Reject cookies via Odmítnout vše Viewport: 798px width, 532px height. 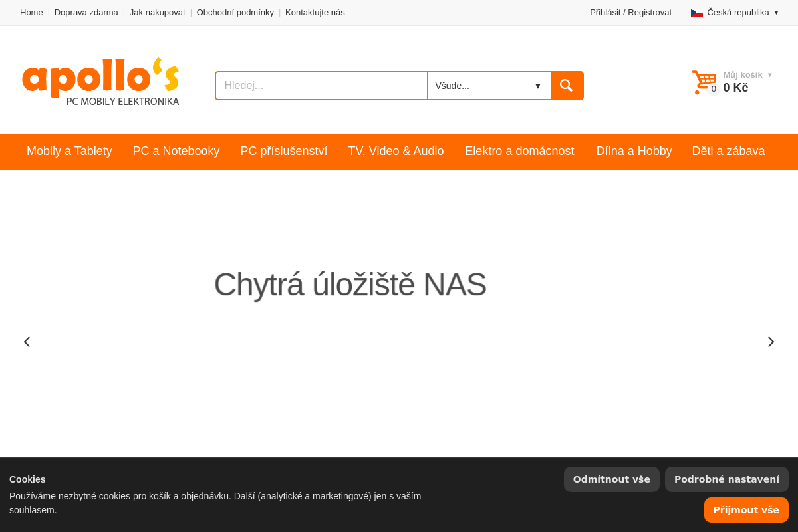611,479
